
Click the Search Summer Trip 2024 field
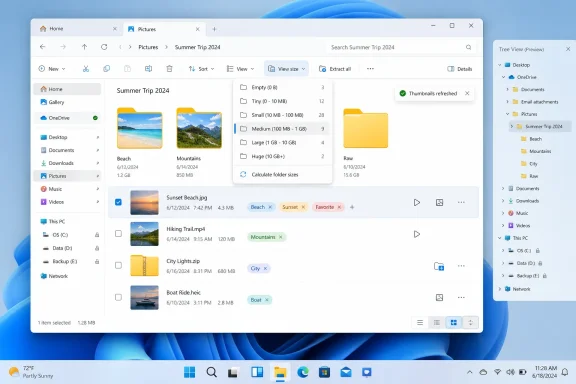[401, 47]
